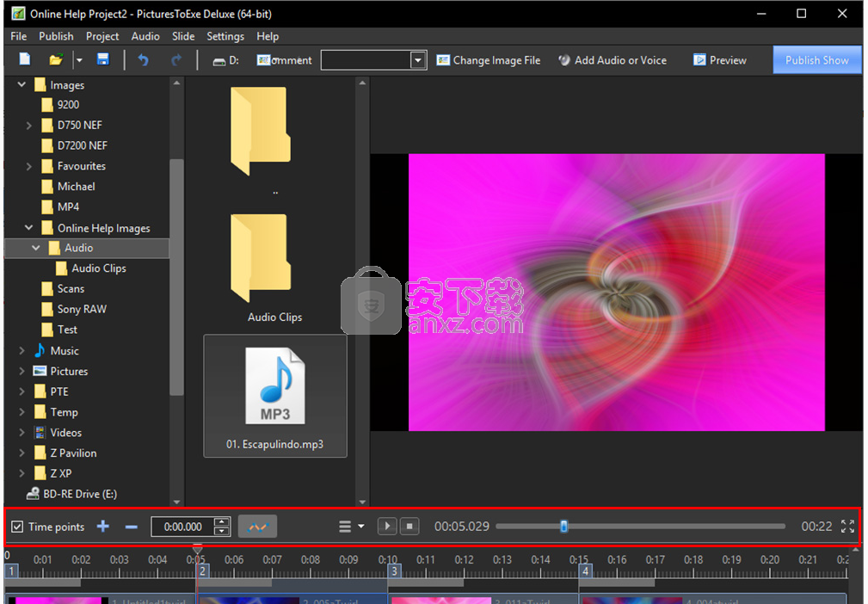Redo the last action

176,59
